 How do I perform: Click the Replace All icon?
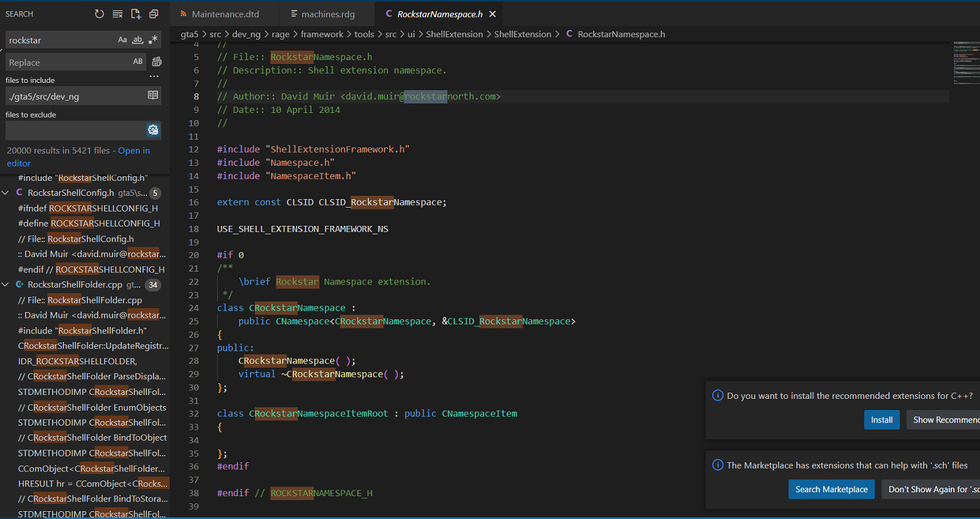pos(157,62)
